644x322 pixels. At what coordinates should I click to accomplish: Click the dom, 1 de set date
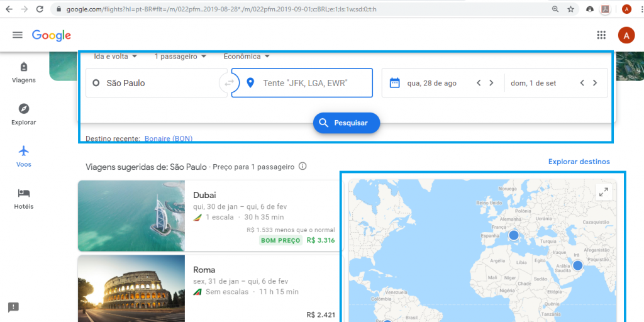click(533, 83)
